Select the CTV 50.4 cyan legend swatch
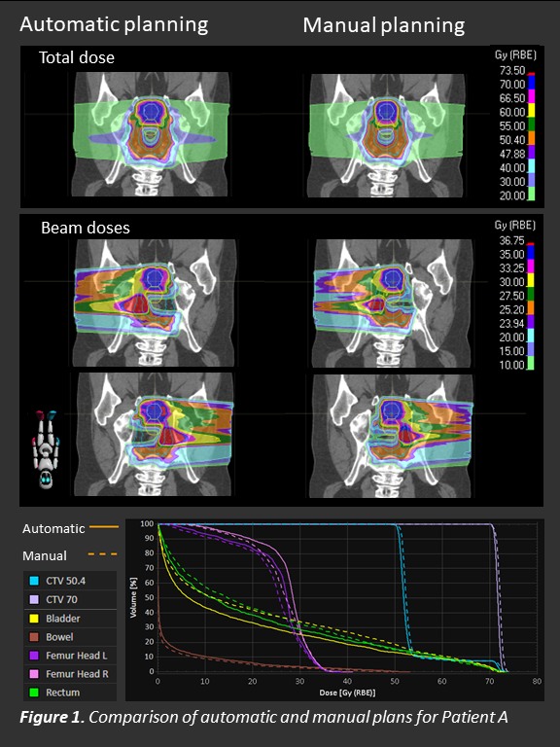The image size is (560, 747). tap(34, 581)
